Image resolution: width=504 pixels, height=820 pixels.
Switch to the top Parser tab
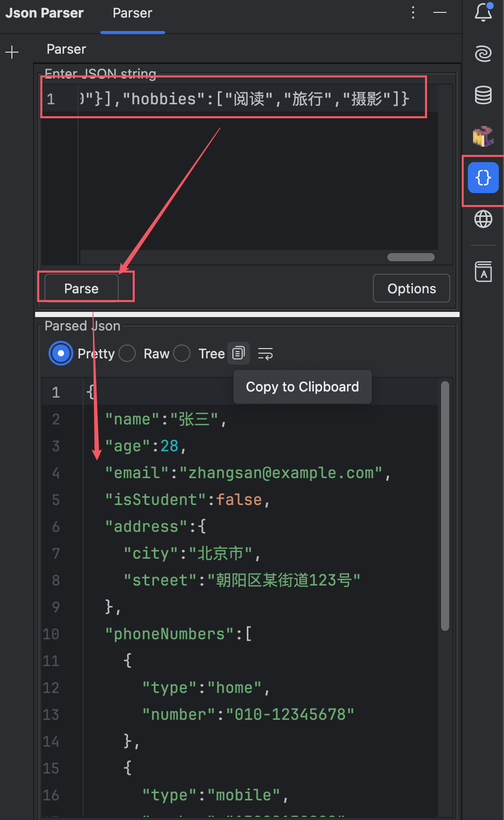pyautogui.click(x=133, y=13)
